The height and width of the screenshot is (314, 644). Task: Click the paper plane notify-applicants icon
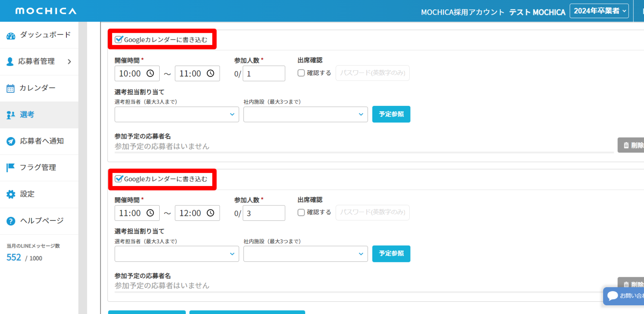[x=11, y=141]
